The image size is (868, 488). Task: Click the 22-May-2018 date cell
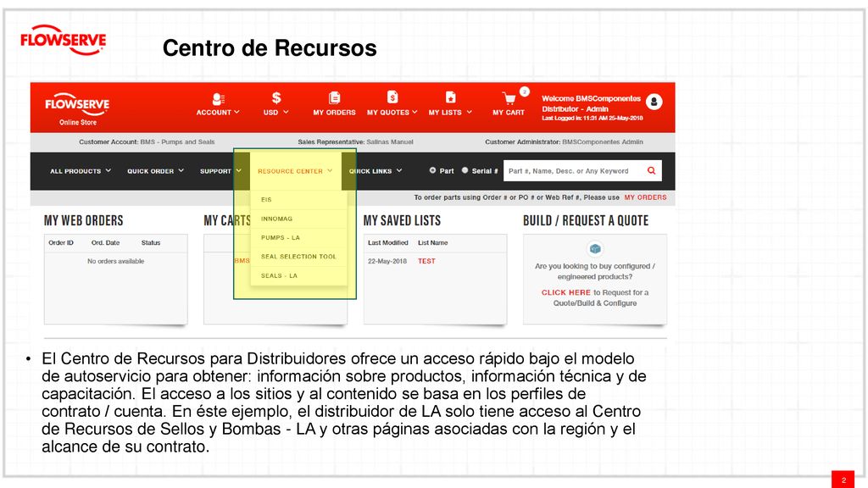pos(387,261)
